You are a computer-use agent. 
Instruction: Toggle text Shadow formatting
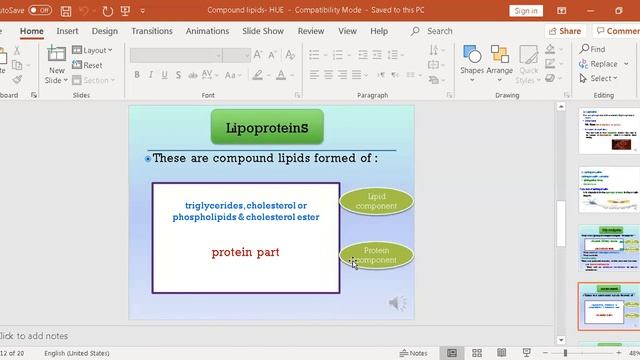pos(178,75)
